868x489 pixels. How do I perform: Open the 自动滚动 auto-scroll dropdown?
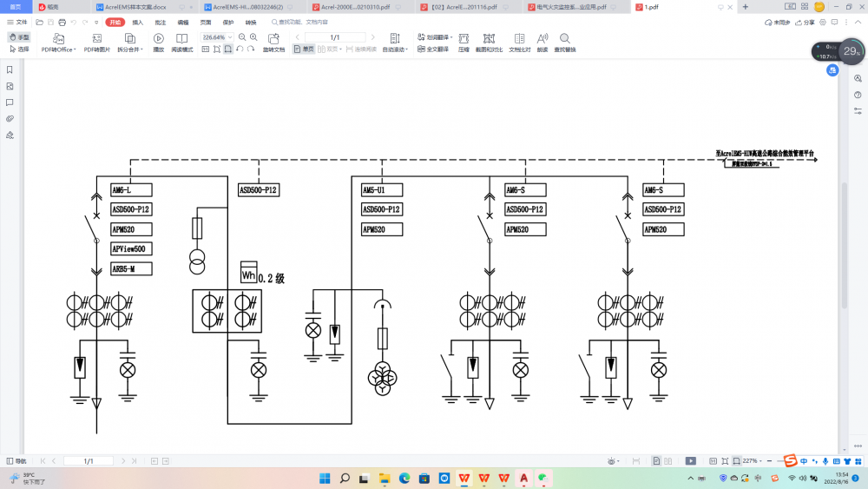coord(395,43)
